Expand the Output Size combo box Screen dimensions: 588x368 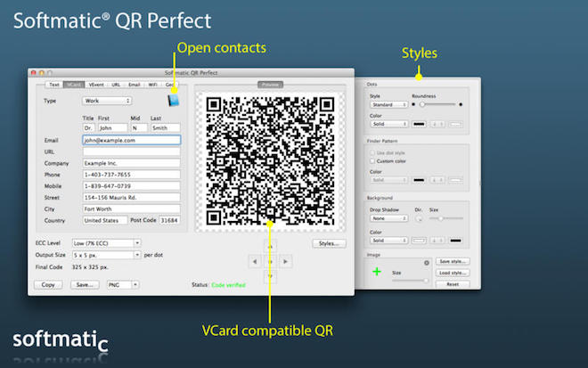point(137,255)
